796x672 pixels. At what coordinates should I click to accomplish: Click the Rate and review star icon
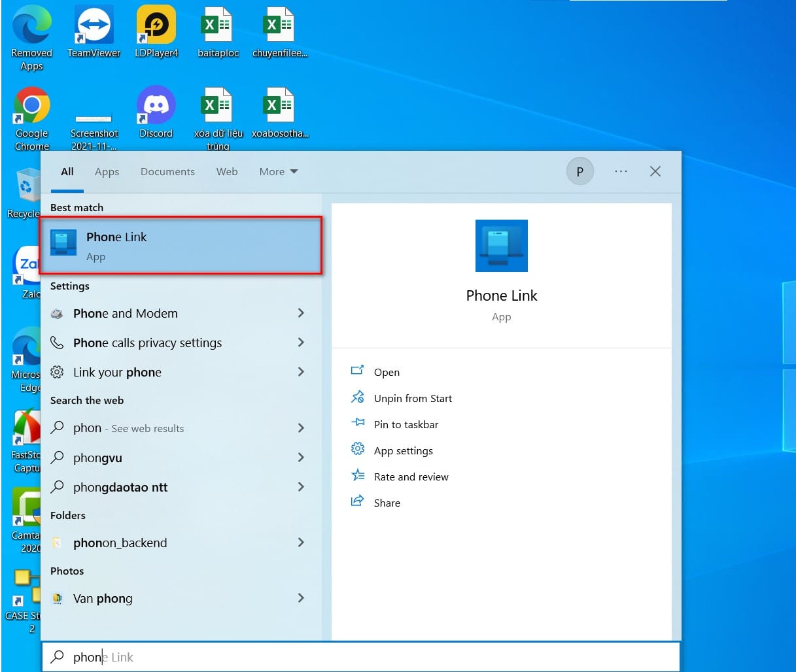(357, 475)
